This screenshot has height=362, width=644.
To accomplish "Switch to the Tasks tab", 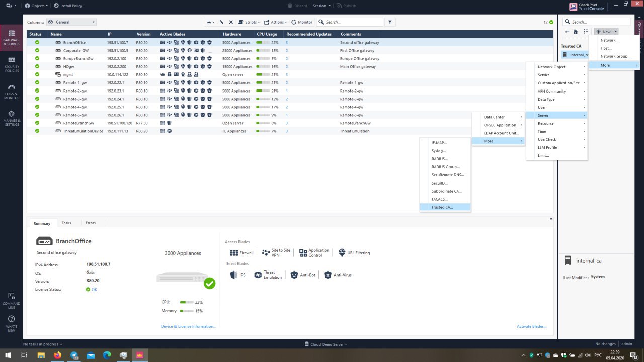I will (x=66, y=223).
